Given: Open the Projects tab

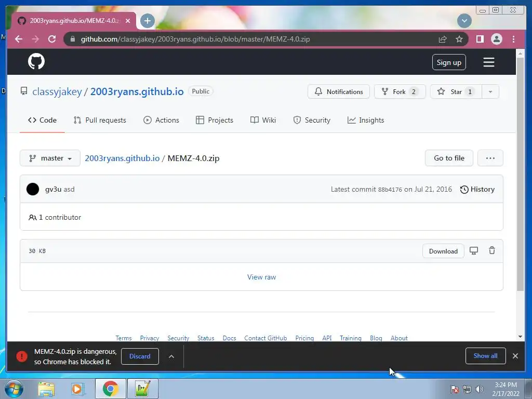Looking at the screenshot, I should point(215,120).
